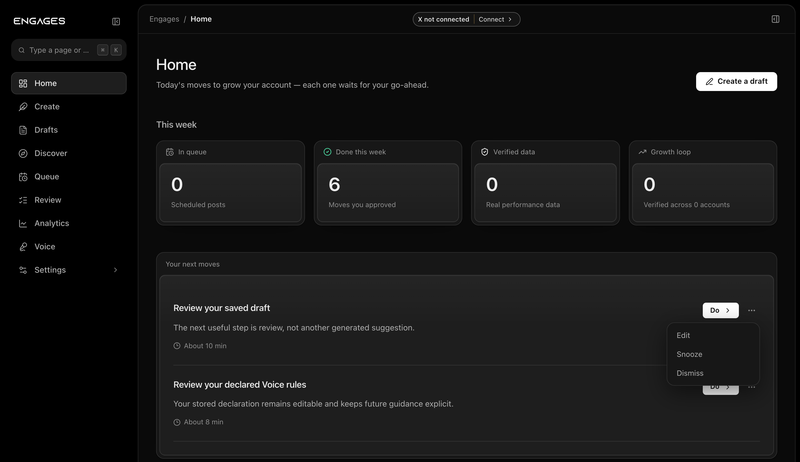Open more options for saved draft move
Image resolution: width=800 pixels, height=462 pixels.
[752, 310]
